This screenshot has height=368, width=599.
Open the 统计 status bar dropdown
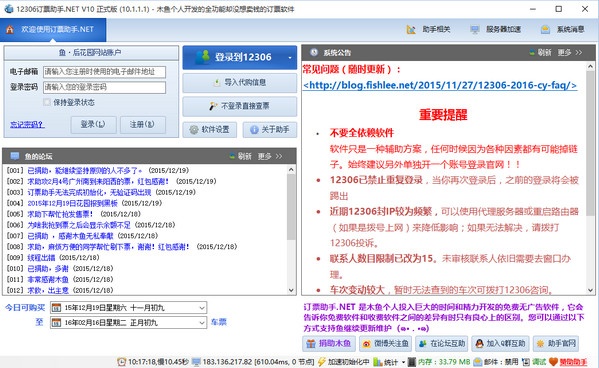coord(389,362)
